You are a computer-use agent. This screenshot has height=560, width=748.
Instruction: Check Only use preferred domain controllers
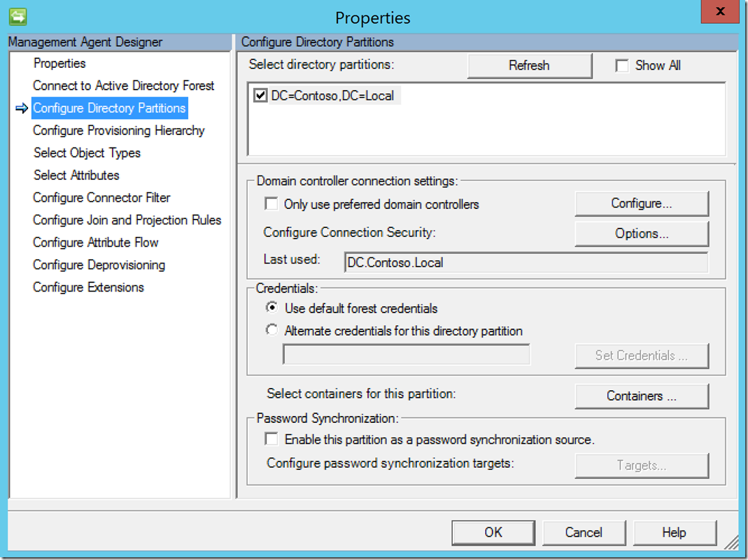click(271, 204)
